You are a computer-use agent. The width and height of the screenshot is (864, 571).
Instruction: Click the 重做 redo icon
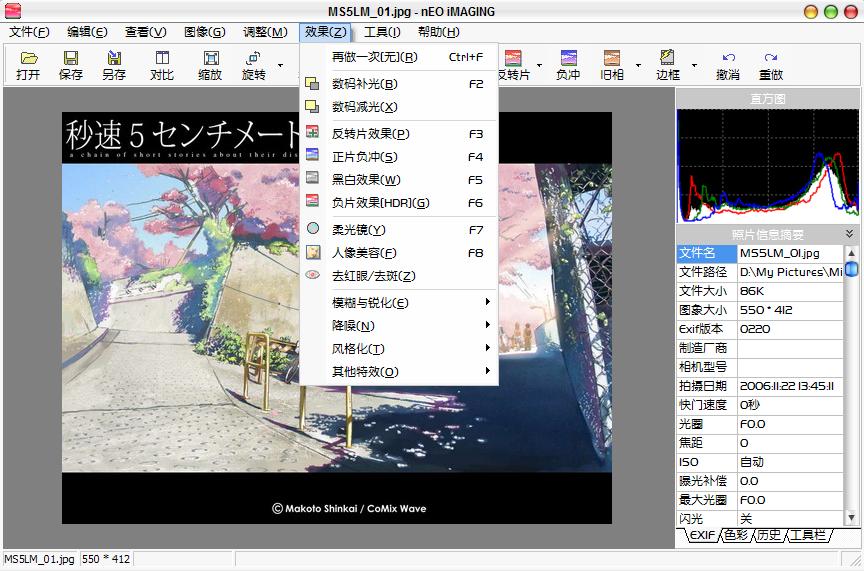click(771, 65)
